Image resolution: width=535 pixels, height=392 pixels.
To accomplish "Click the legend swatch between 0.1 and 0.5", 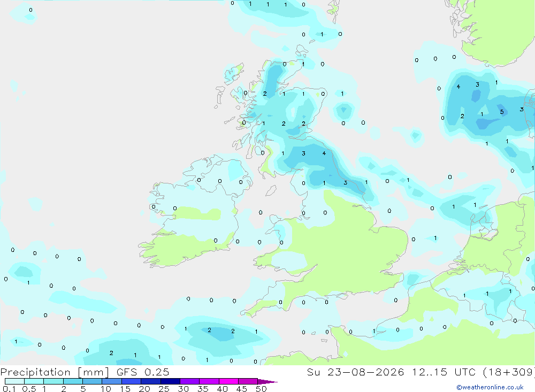I will coord(14,381).
